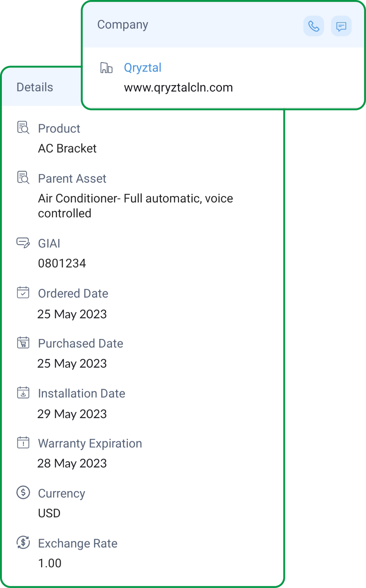Click the Warranty Expiration calendar icon
The height and width of the screenshot is (588, 366).
click(23, 442)
